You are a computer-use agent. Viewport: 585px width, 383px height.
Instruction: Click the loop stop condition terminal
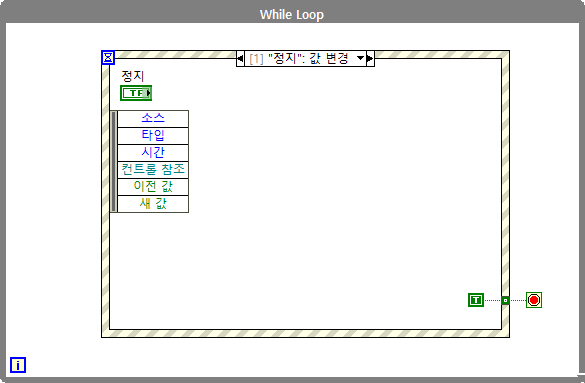point(534,300)
